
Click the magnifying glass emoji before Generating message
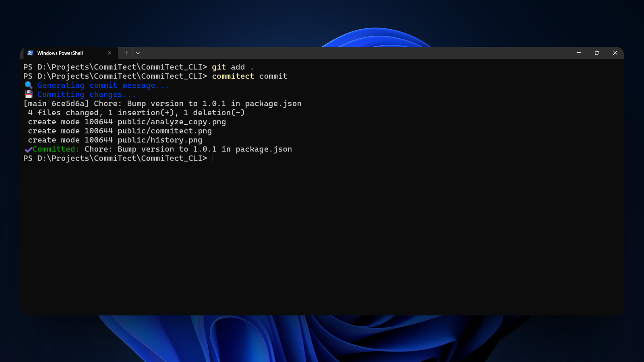pyautogui.click(x=28, y=85)
